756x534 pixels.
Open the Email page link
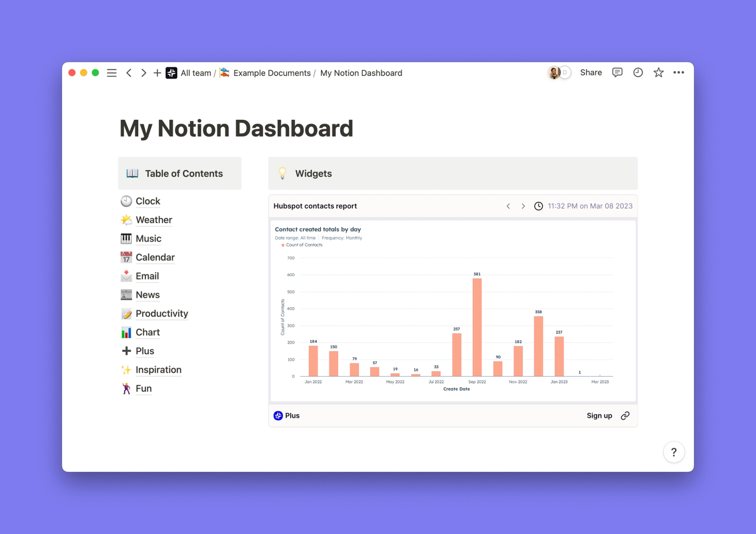tap(147, 276)
